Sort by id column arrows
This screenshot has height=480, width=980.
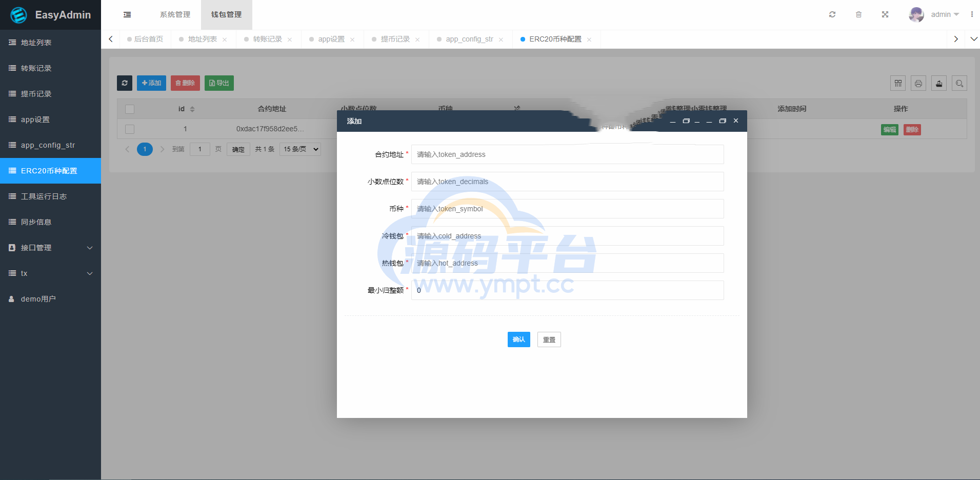(x=192, y=109)
